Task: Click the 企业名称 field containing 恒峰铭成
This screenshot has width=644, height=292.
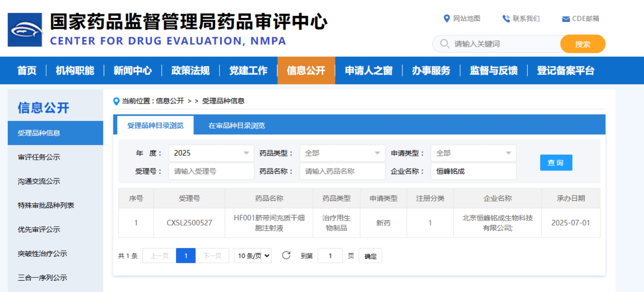Action: [x=473, y=171]
